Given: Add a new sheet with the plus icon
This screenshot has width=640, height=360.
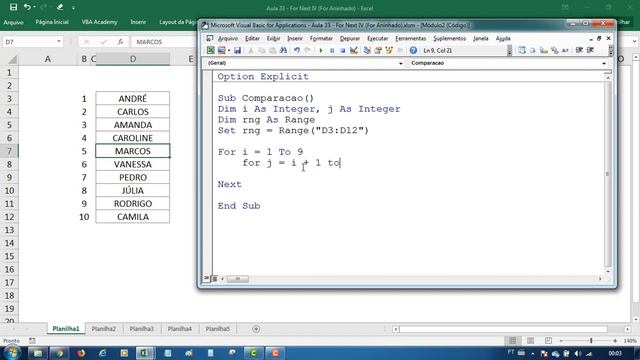Looking at the screenshot, I should pos(256,329).
